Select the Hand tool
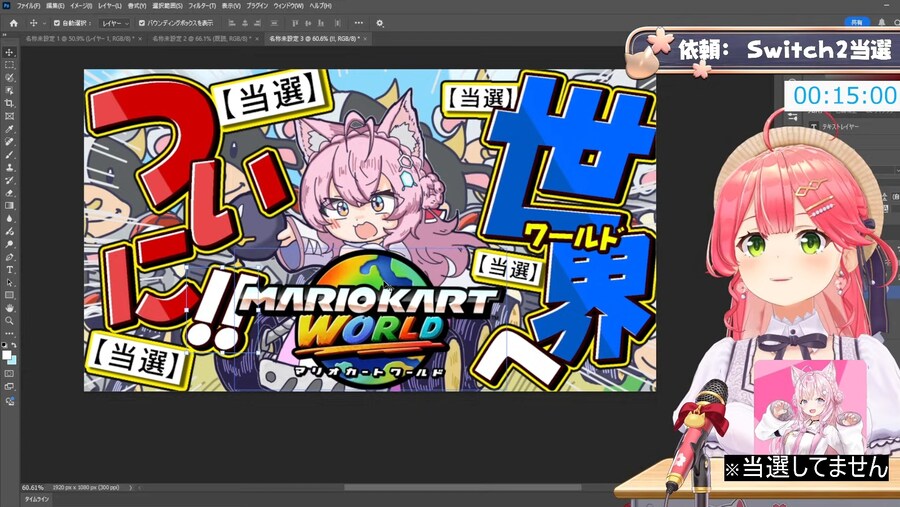 point(9,308)
